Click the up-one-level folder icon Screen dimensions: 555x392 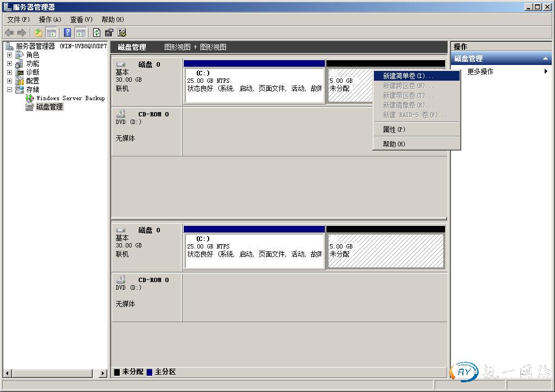coord(38,32)
